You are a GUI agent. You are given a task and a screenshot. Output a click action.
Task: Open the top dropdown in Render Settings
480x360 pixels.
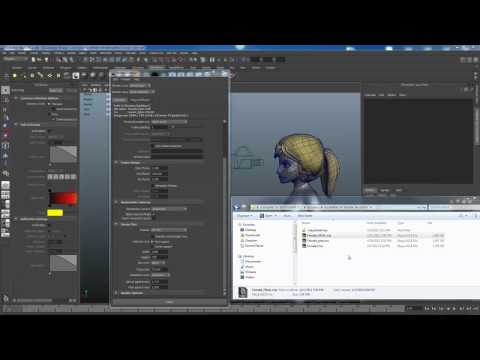(140, 86)
